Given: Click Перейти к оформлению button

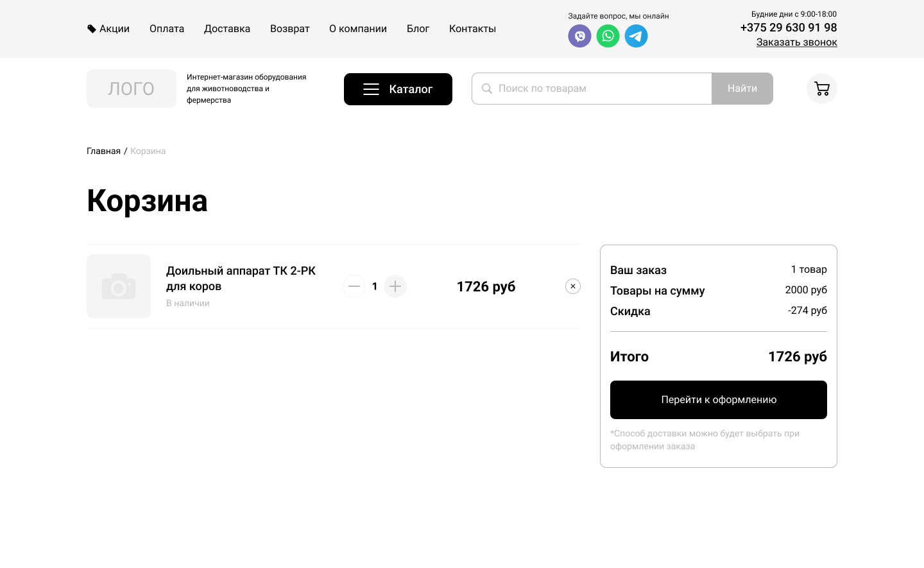Looking at the screenshot, I should tap(718, 400).
